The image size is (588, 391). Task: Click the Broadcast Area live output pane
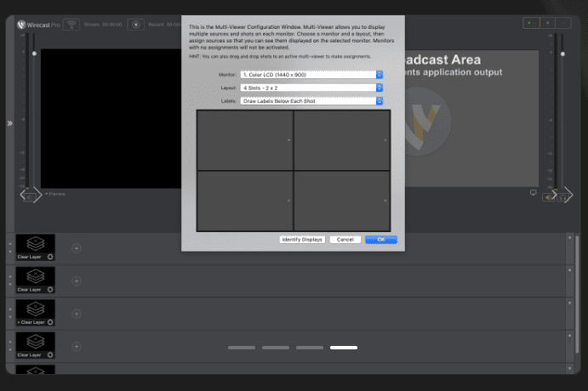471,118
